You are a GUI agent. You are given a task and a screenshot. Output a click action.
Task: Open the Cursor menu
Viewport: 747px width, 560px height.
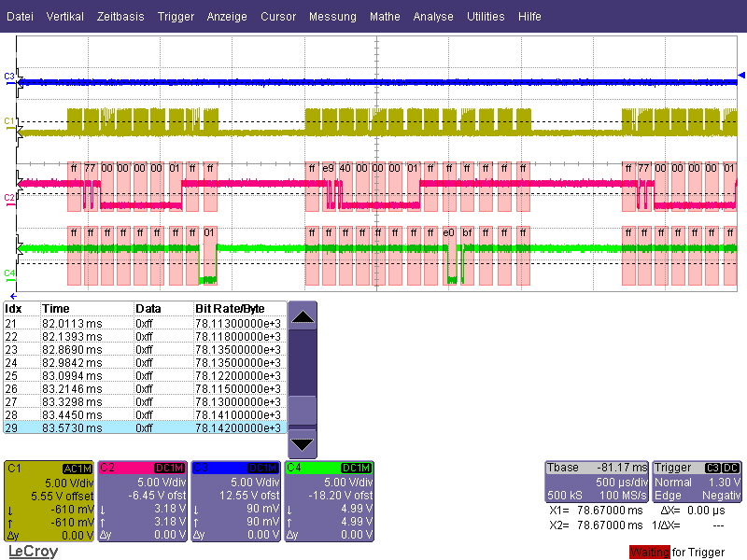tap(278, 17)
